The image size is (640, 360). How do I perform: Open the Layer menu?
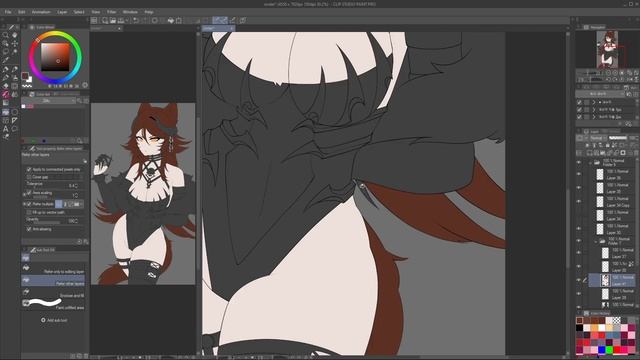[x=62, y=12]
